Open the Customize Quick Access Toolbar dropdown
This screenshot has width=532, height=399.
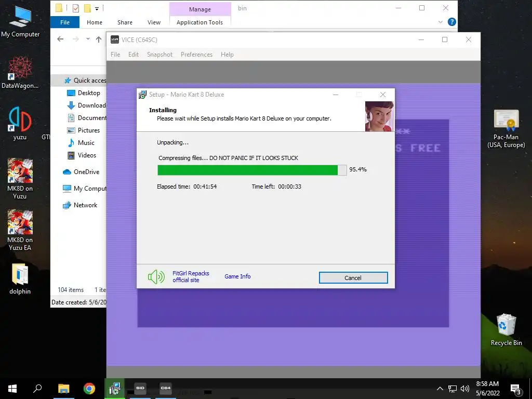tap(97, 8)
